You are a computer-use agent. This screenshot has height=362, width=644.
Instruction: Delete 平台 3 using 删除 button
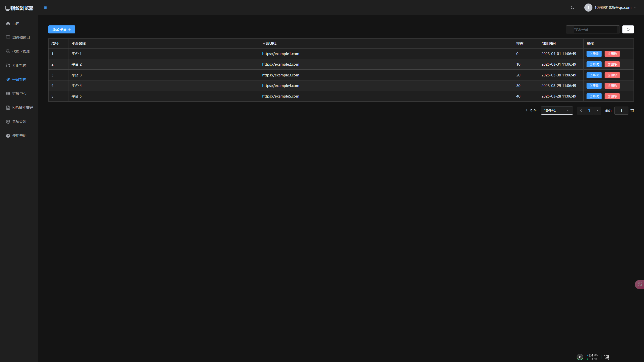coord(612,75)
